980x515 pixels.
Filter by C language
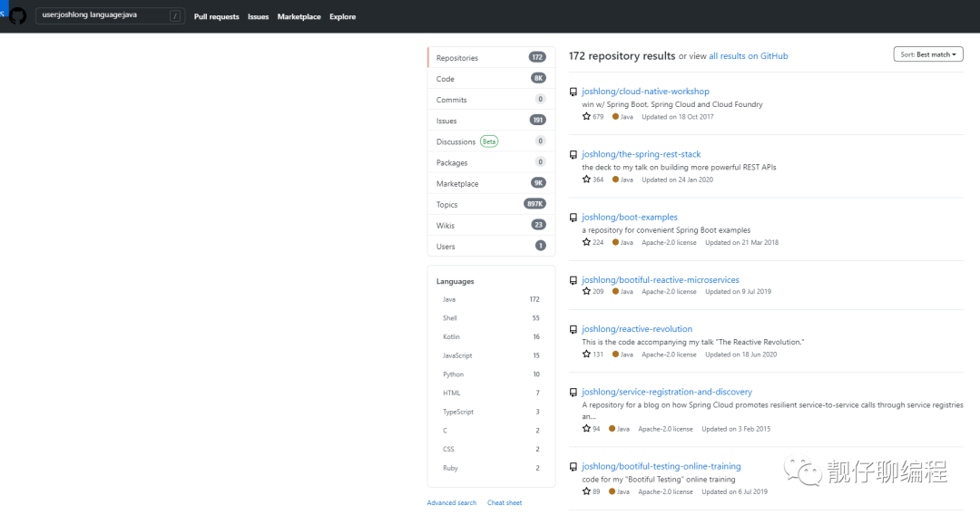point(491,431)
